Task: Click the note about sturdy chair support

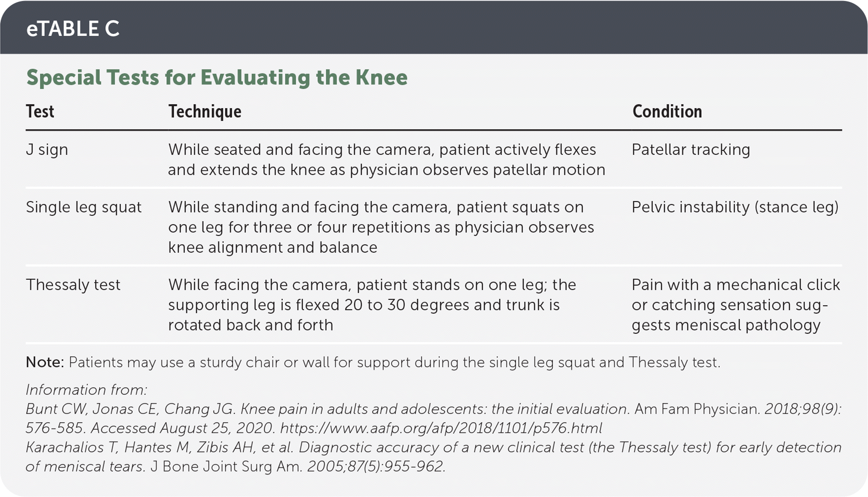Action: [394, 362]
